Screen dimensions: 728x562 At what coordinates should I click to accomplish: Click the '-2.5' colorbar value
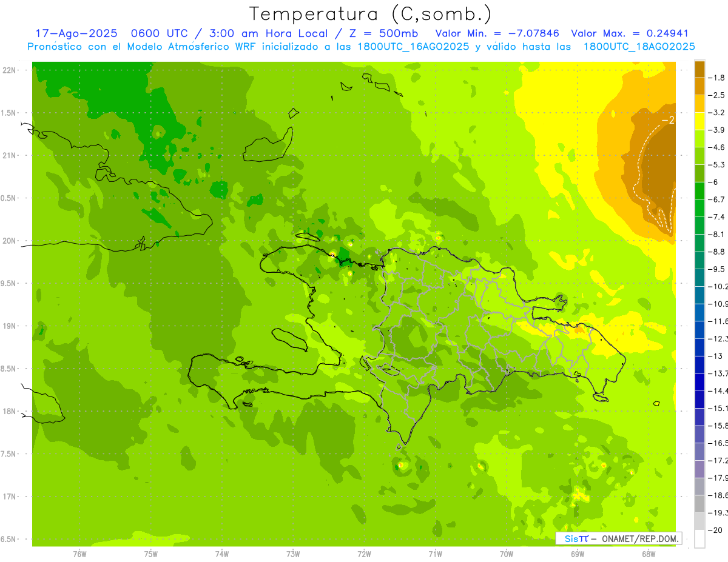pyautogui.click(x=717, y=95)
